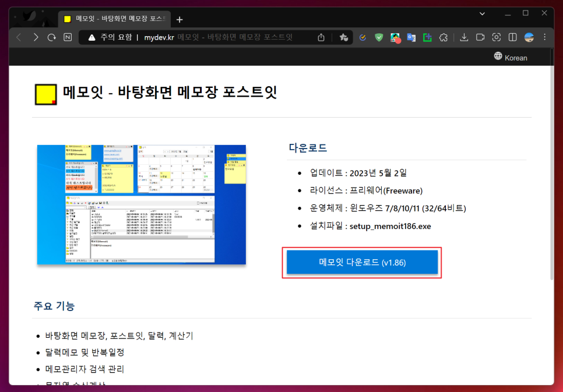Click the yellow tab favicon
This screenshot has width=563, height=392.
[67, 19]
